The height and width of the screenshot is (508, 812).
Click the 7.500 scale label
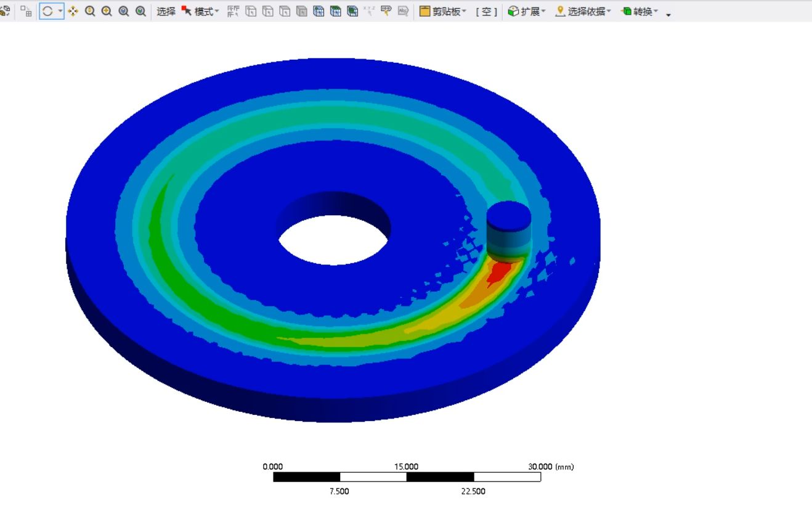[339, 491]
